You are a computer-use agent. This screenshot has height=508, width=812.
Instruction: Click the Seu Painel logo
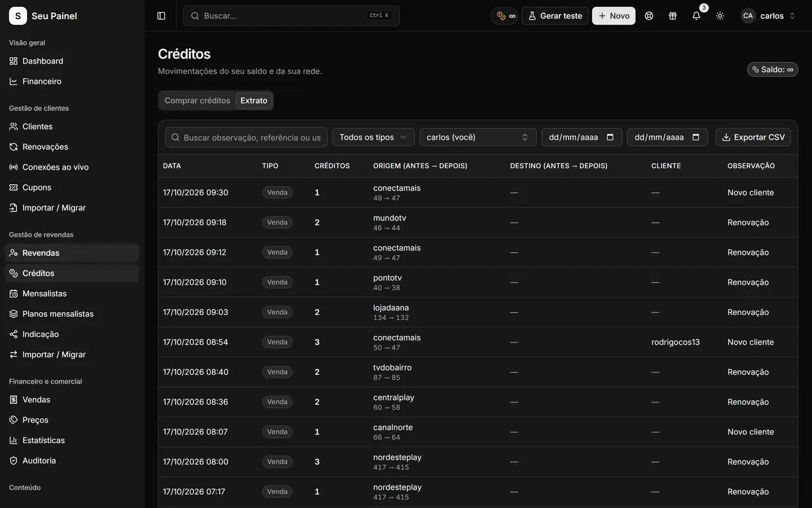(x=43, y=16)
